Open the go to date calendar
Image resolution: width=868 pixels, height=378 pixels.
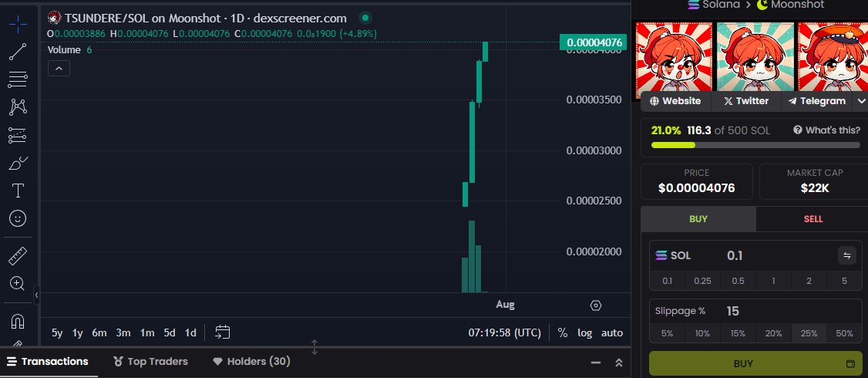pos(223,332)
